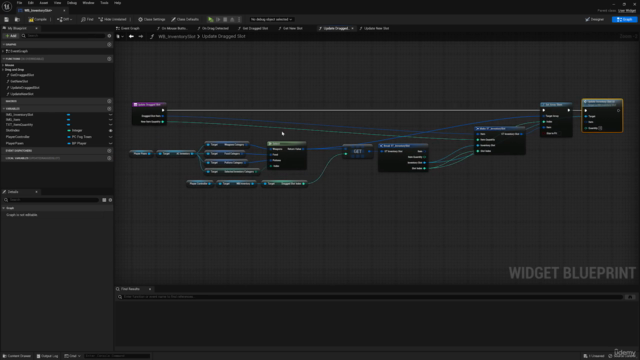
Task: Close the Update Dragged Slot tab
Action: tap(353, 28)
